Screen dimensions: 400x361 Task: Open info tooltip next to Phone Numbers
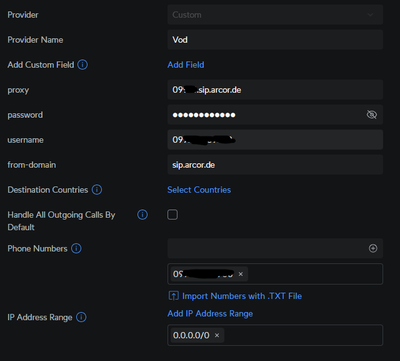coord(76,248)
